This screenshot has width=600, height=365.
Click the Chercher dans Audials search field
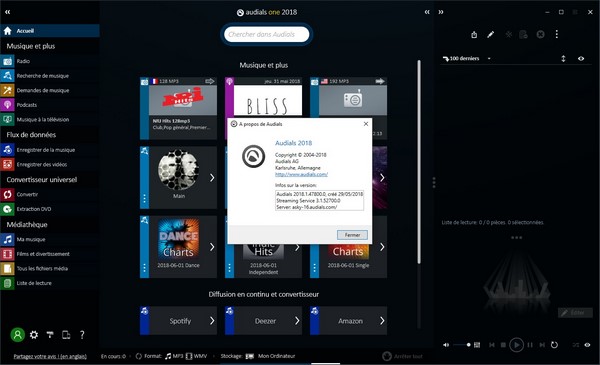(266, 34)
